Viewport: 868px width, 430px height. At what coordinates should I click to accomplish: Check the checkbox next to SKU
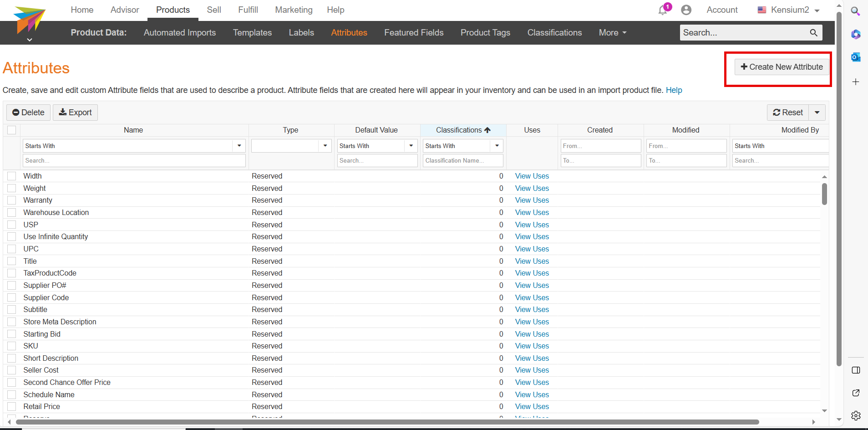click(x=11, y=346)
